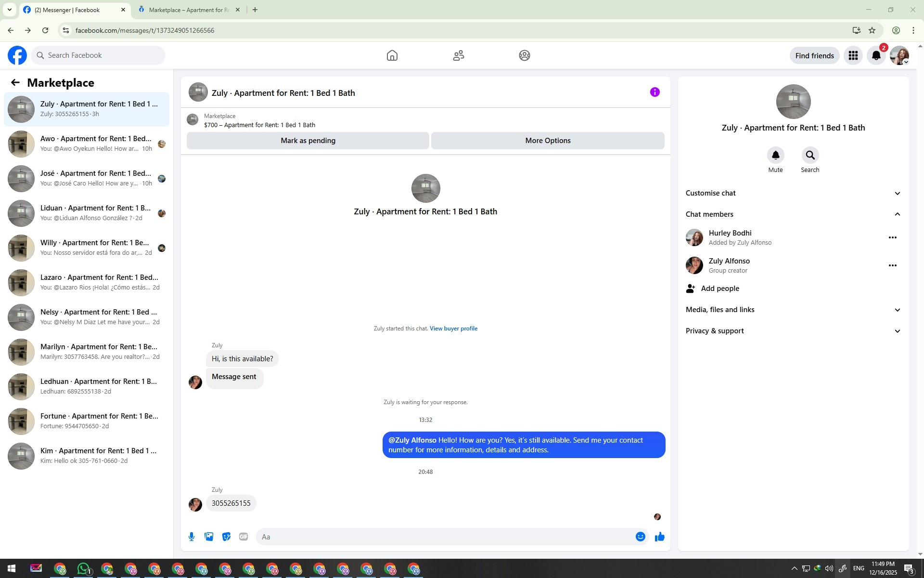Open the notifications bell
The height and width of the screenshot is (578, 924).
click(876, 55)
